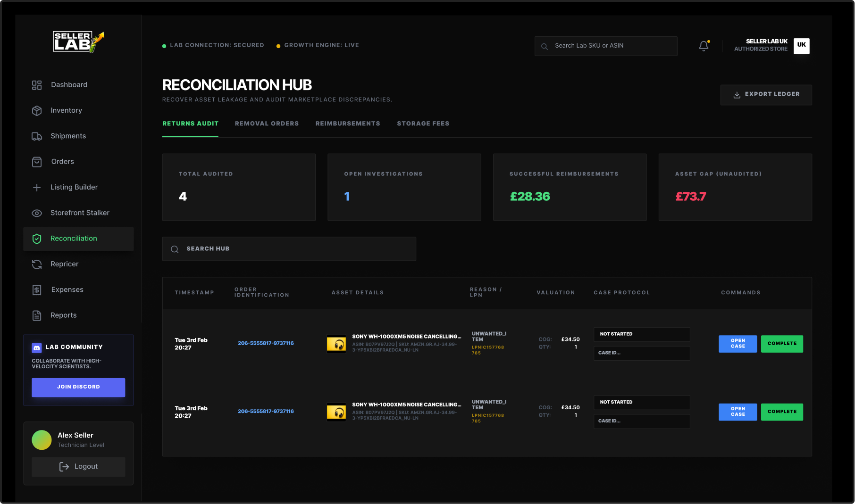
Task: Select the Shipments truck icon
Action: click(x=37, y=136)
